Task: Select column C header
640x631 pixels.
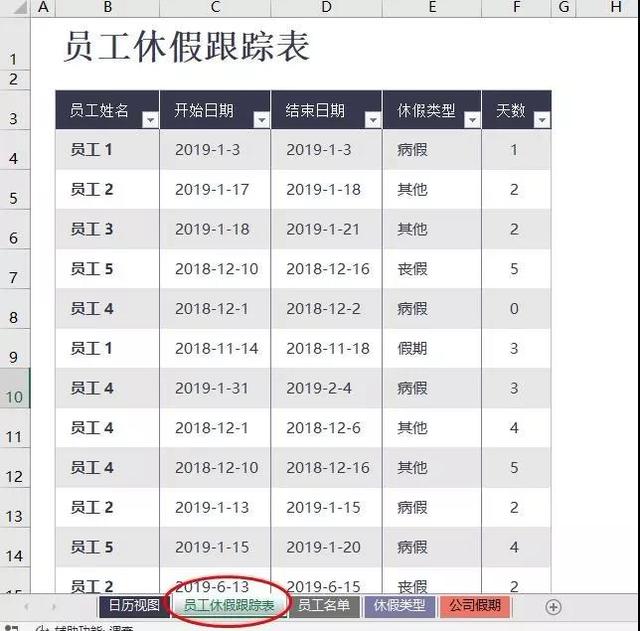Action: click(215, 7)
